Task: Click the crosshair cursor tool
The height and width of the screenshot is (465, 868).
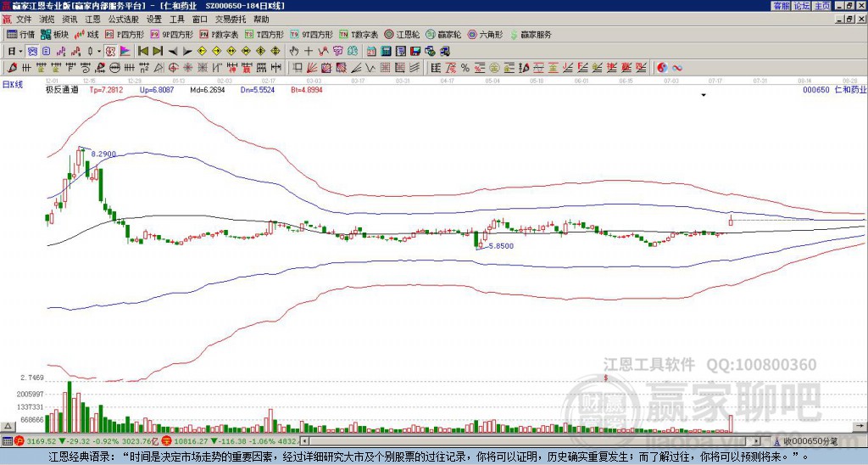Action: pyautogui.click(x=309, y=52)
